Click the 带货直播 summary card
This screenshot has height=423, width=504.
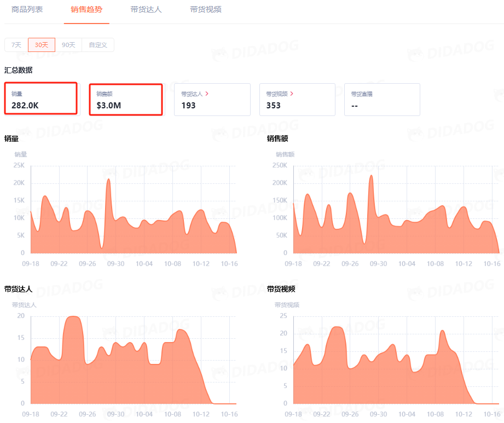tap(381, 100)
